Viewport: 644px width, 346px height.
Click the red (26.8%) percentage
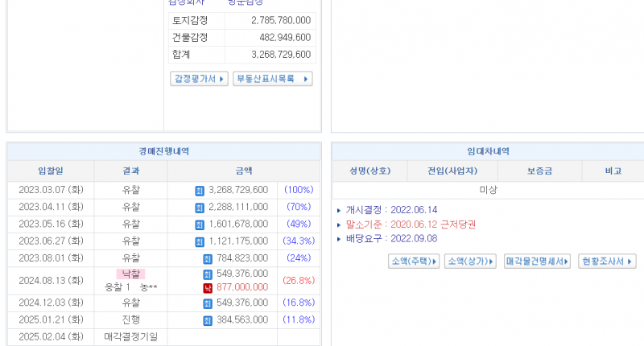299,281
